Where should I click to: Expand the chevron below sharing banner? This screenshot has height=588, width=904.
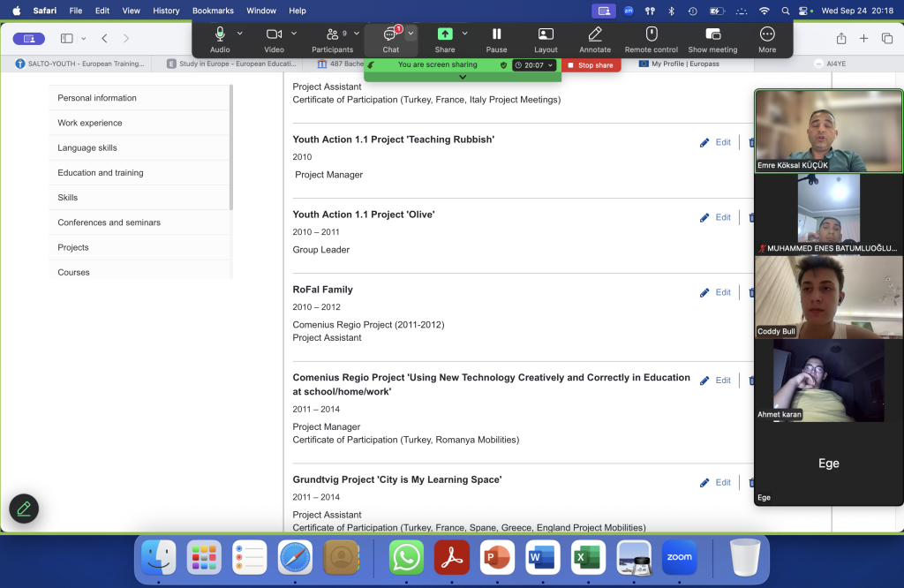pyautogui.click(x=463, y=77)
